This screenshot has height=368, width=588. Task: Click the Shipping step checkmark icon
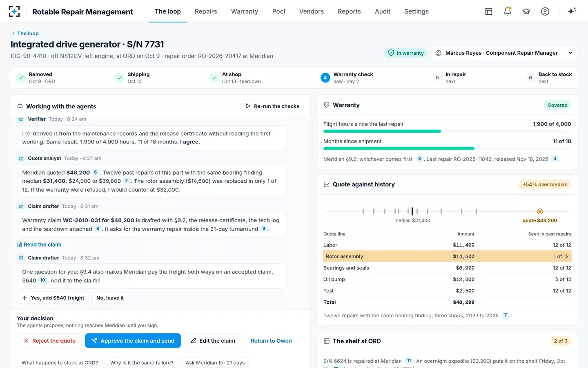tap(119, 78)
